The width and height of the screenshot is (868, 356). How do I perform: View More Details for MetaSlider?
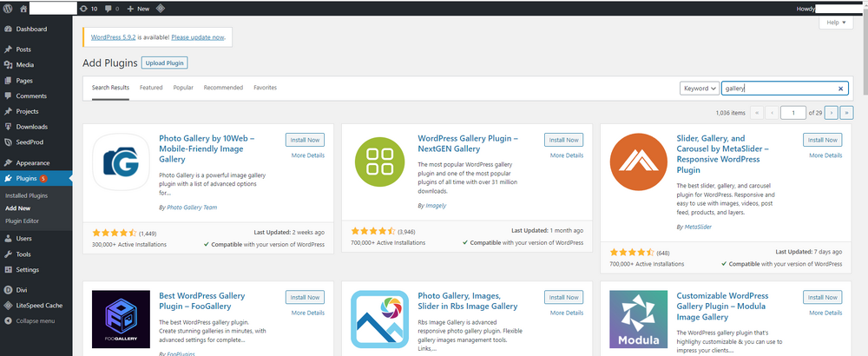click(826, 155)
